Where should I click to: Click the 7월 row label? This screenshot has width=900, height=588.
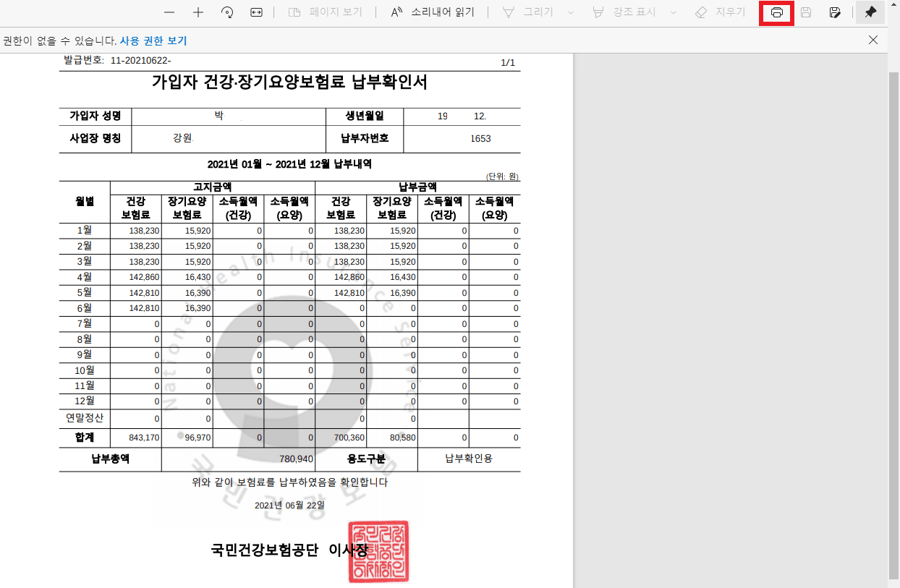(85, 323)
